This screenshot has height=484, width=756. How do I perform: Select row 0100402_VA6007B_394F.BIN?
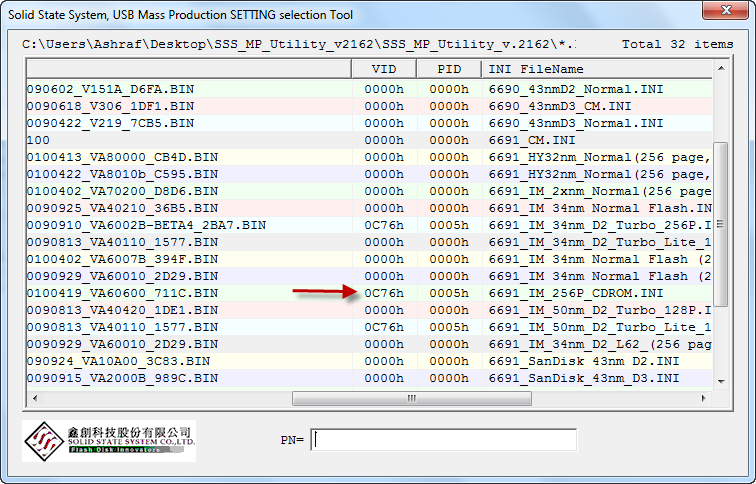point(369,259)
